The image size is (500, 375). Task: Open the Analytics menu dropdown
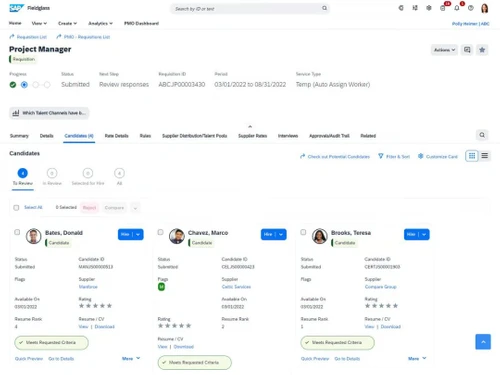[x=100, y=23]
